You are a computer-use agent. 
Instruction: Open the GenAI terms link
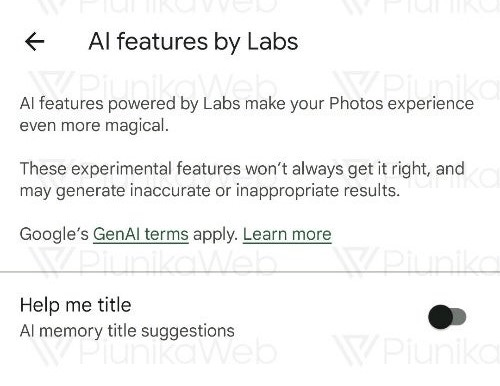tap(141, 234)
